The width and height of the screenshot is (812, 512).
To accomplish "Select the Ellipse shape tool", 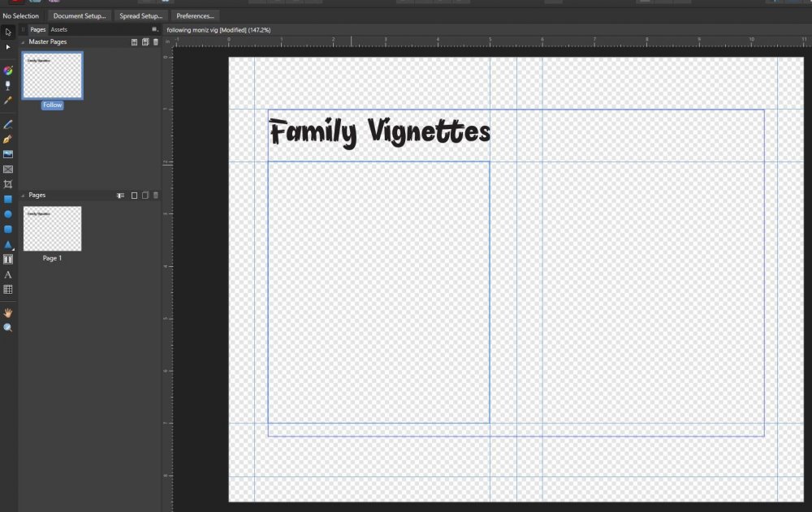I will pos(8,214).
